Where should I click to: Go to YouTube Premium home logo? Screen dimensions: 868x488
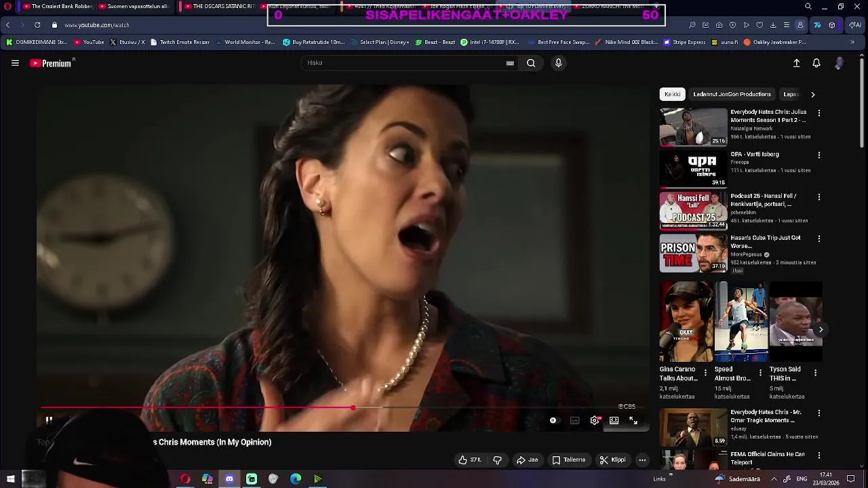[51, 63]
